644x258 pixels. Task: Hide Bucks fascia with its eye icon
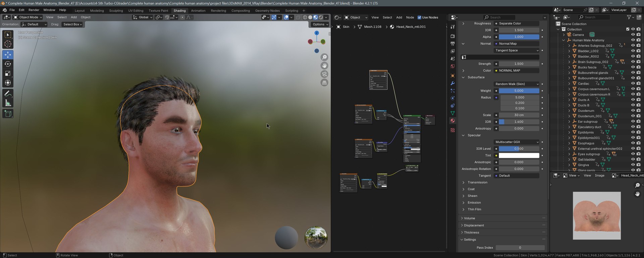633,67
